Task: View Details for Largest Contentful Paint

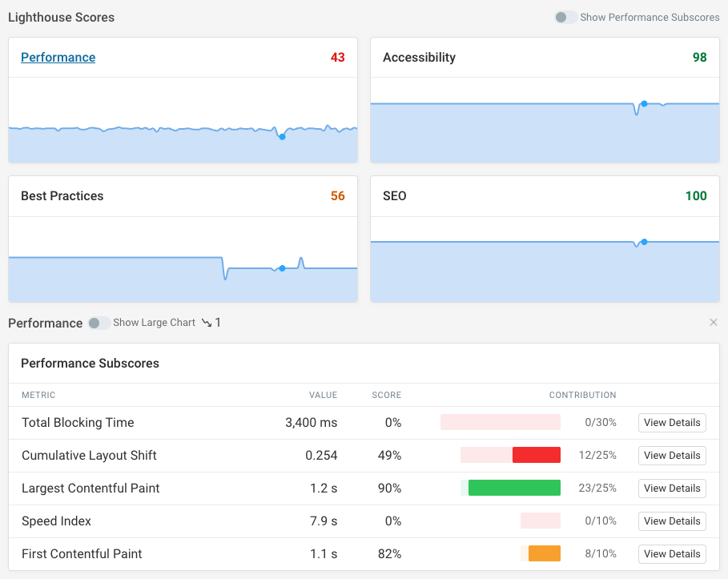Action: (x=671, y=488)
